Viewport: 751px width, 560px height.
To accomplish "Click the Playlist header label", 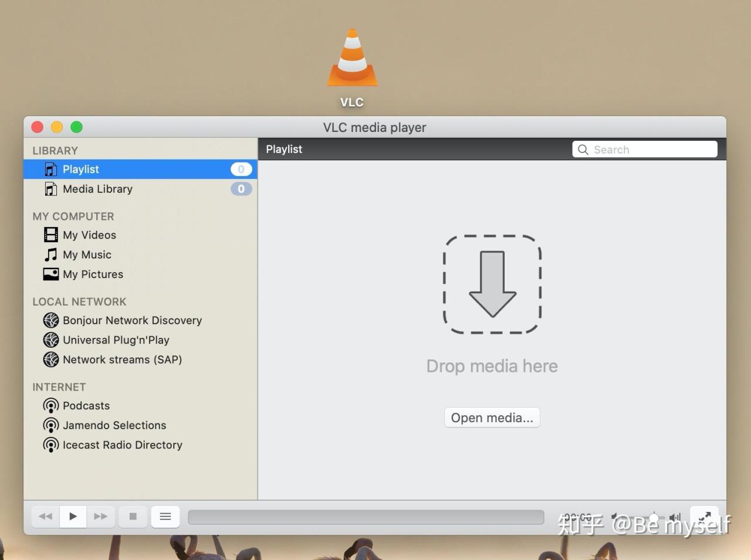I will (284, 150).
